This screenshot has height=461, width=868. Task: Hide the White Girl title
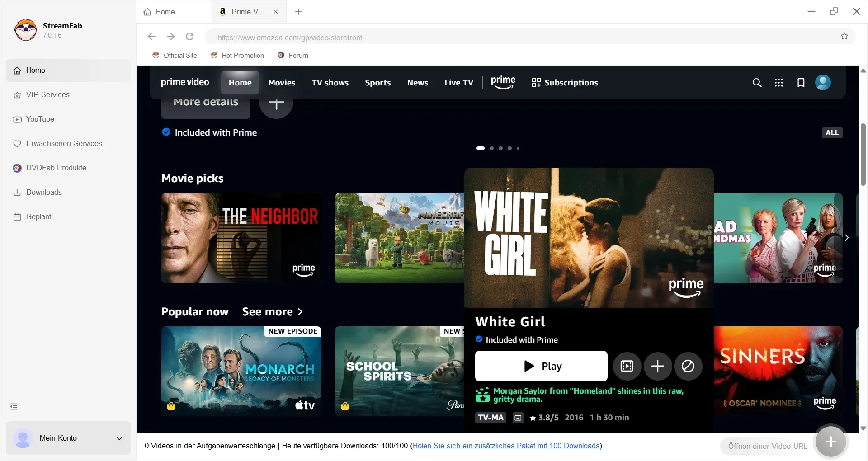pyautogui.click(x=688, y=366)
